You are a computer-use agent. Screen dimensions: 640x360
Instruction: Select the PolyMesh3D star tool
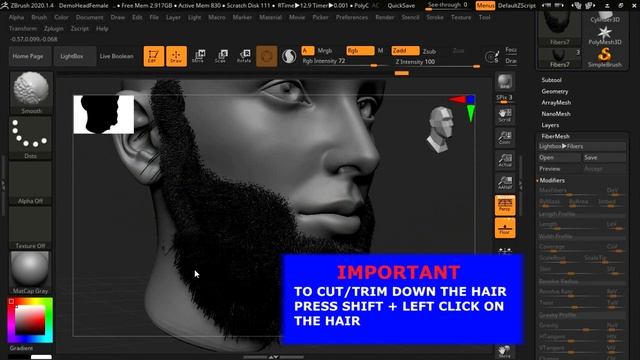click(604, 36)
